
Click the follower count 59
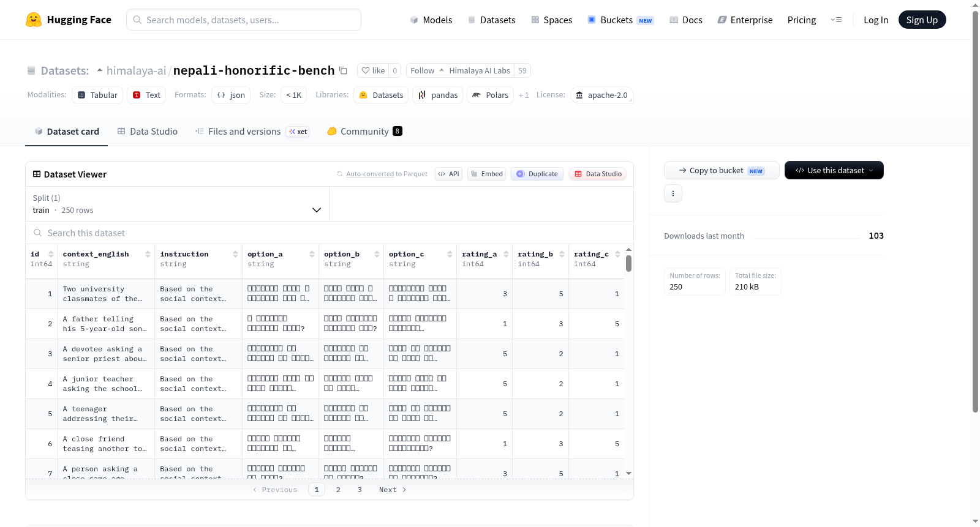click(522, 70)
